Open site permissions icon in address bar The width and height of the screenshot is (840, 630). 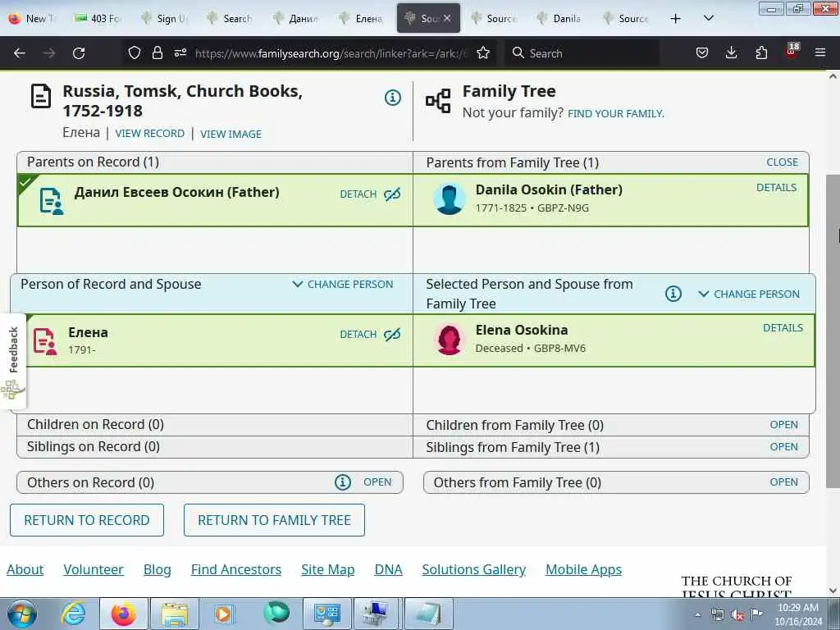(x=180, y=53)
